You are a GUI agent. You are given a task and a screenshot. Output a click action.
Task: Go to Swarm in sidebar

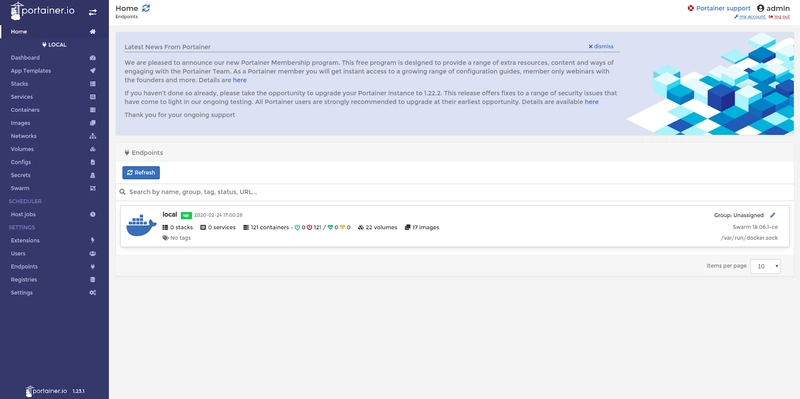[x=20, y=188]
